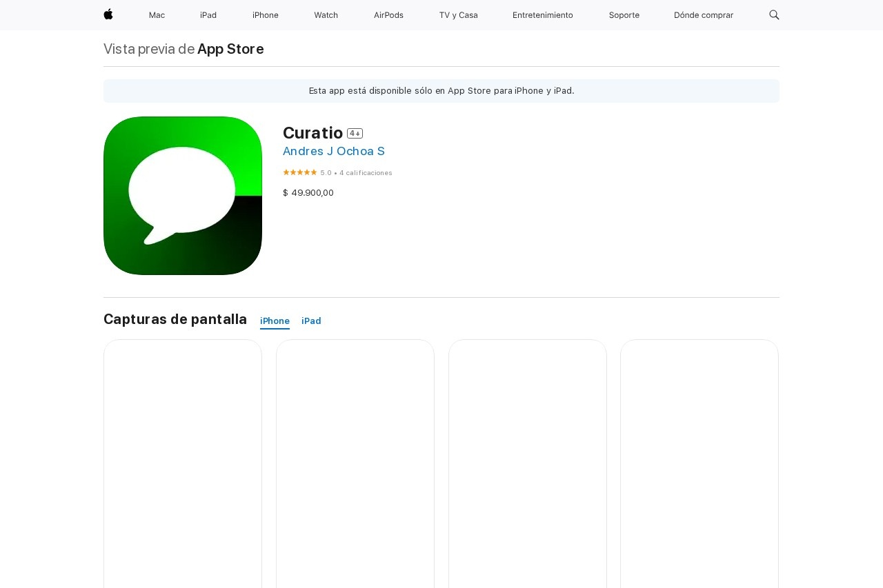The height and width of the screenshot is (588, 883).
Task: Click the App Store preview heading link
Action: (x=230, y=49)
